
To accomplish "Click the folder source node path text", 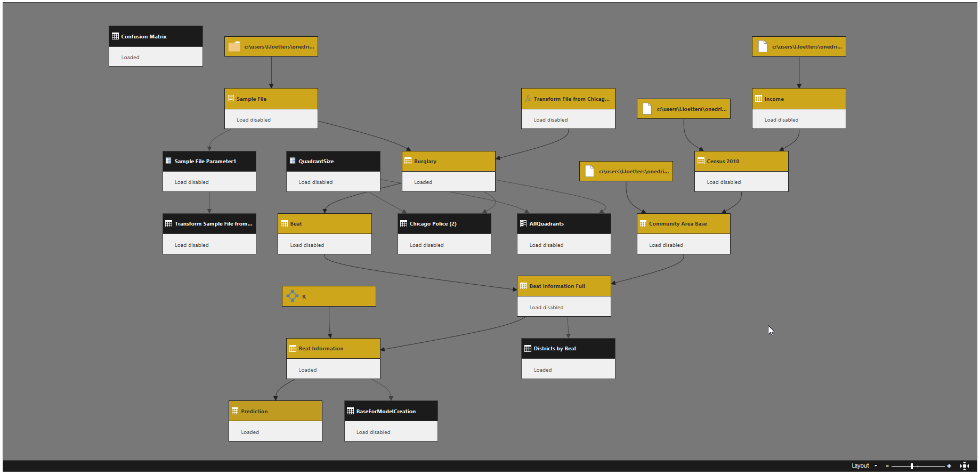I will coord(279,46).
